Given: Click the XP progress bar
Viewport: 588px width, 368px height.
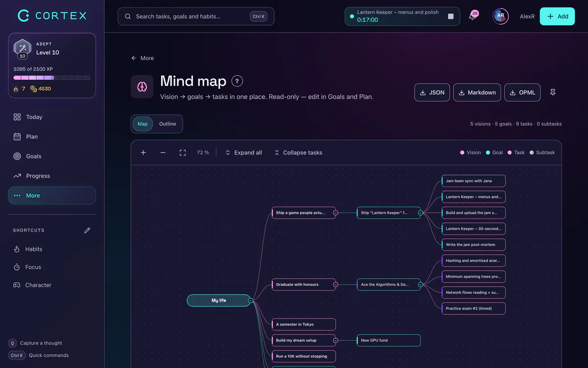Looking at the screenshot, I should click(52, 78).
